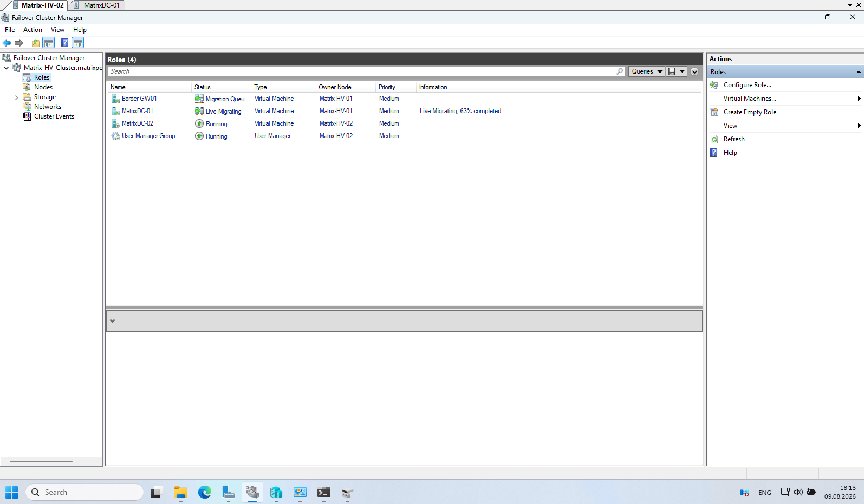864x504 pixels.
Task: Expand the search criteria chevron button
Action: click(x=694, y=71)
